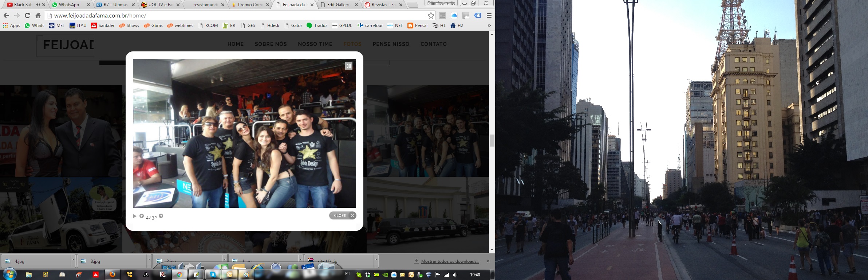Click the Action Center flag icon
868x280 pixels.
tap(438, 275)
